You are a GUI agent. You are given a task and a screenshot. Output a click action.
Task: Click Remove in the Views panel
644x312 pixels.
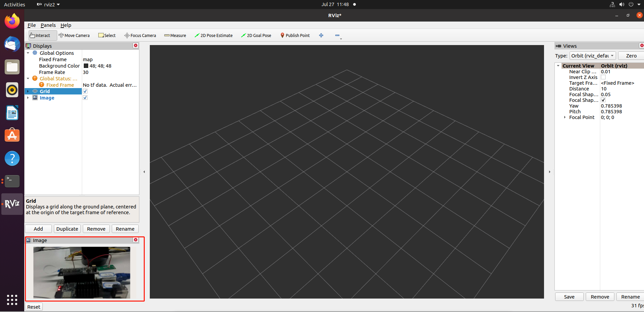point(600,297)
